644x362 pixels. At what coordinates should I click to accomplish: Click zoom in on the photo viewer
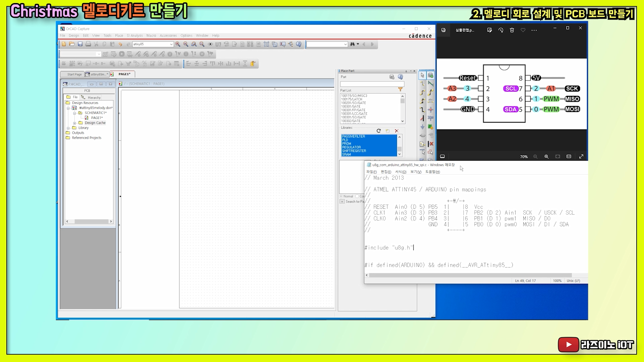point(546,157)
